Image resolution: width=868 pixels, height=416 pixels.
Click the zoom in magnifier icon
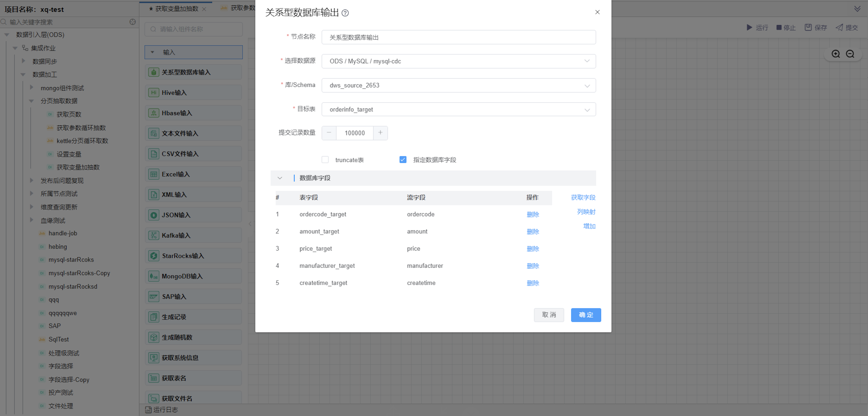tap(836, 54)
